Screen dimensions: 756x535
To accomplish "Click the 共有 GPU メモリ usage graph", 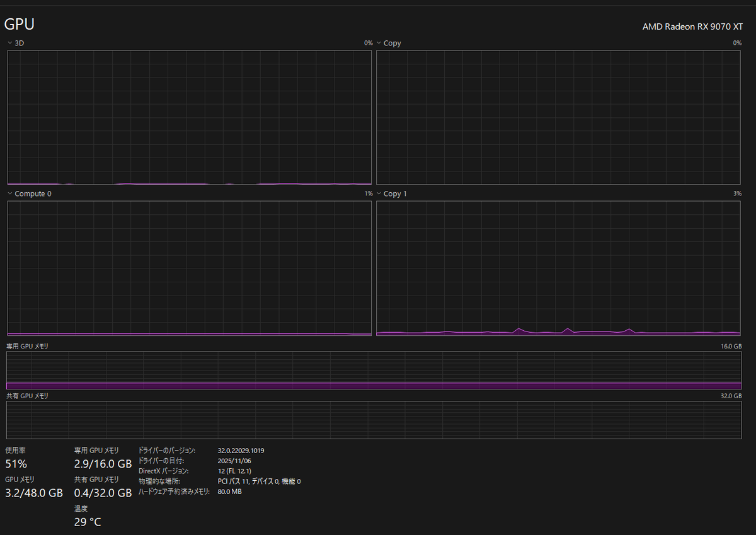I will (374, 420).
